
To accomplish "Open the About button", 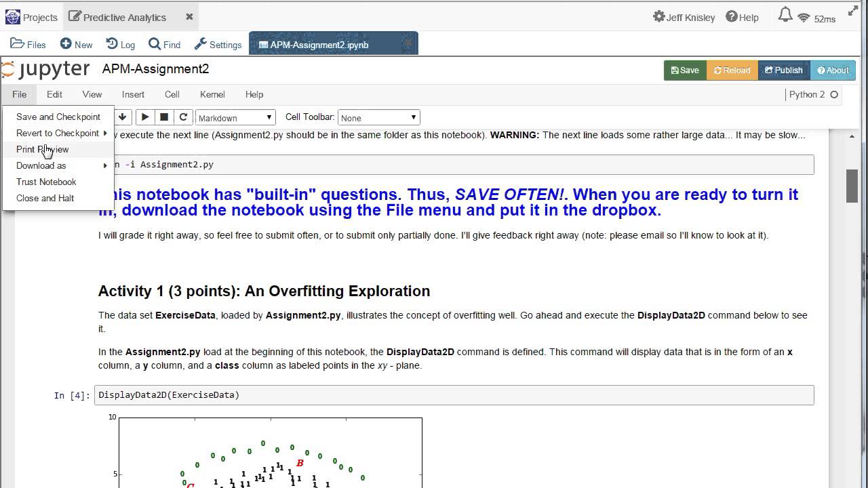I will click(x=833, y=70).
